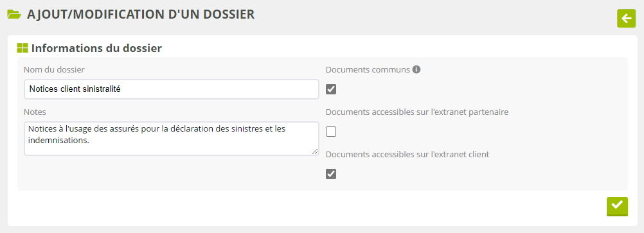This screenshot has height=233, width=644.
Task: Click the Informations du dossier section heading
Action: click(96, 48)
